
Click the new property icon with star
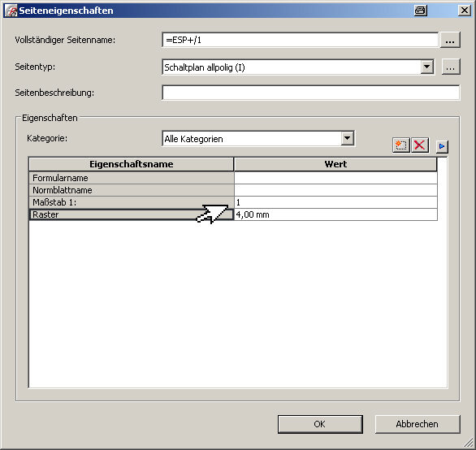[401, 145]
